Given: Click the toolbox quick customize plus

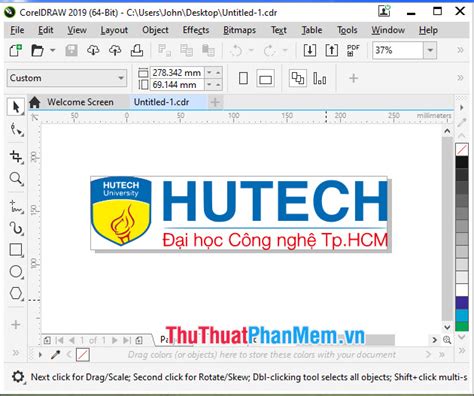Looking at the screenshot, I should coord(15,325).
